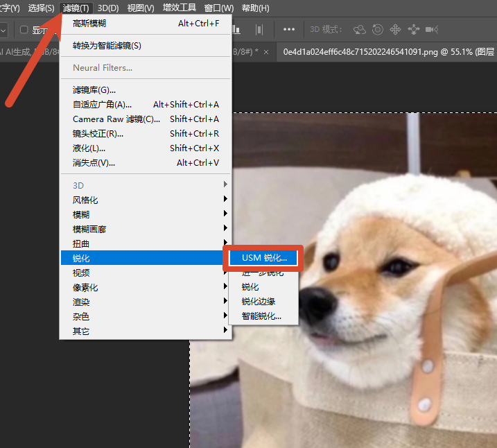Click the orbit 3D camera icon
The height and width of the screenshot is (448, 497).
click(360, 30)
